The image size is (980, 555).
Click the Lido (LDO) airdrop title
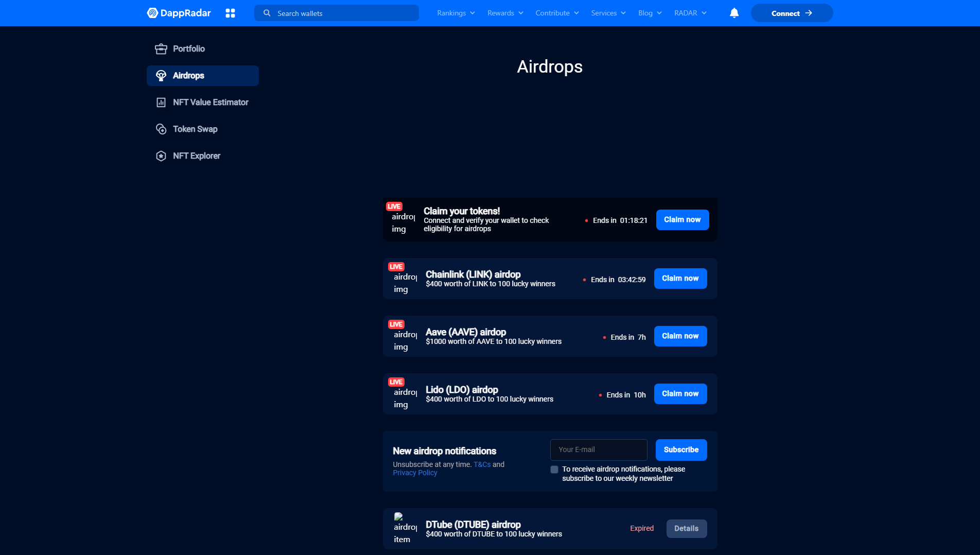pos(462,390)
